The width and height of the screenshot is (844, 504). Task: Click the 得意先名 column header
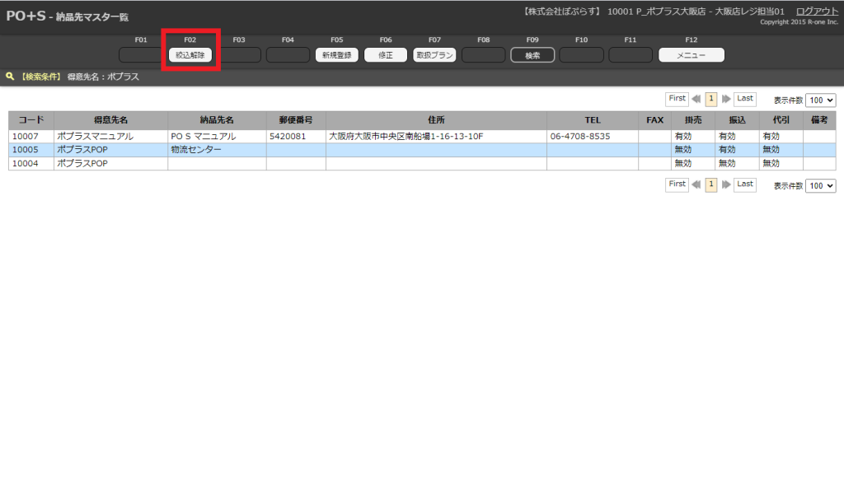tap(110, 120)
